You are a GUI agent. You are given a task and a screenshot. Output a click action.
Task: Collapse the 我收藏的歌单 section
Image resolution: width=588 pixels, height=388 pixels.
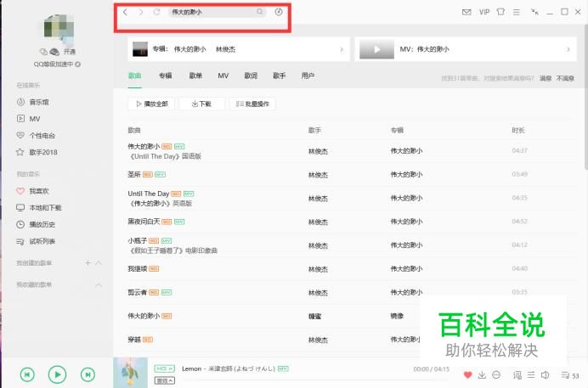(x=99, y=285)
